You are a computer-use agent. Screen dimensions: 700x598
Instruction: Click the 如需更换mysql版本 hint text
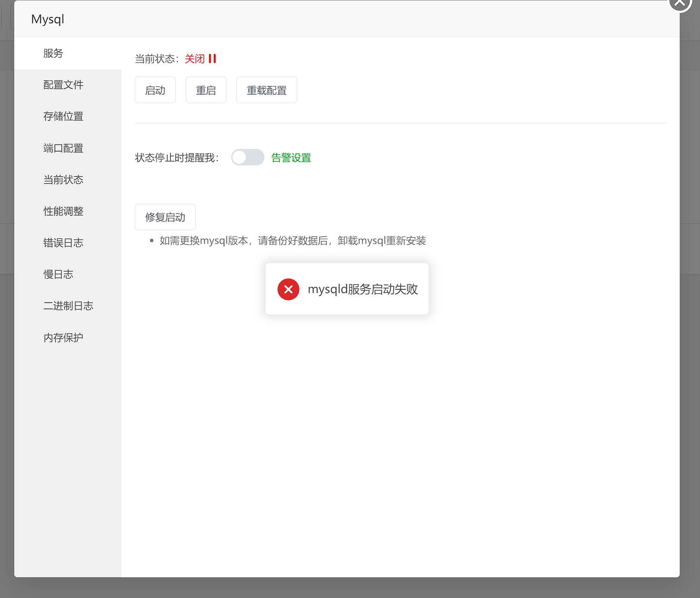pyautogui.click(x=293, y=240)
